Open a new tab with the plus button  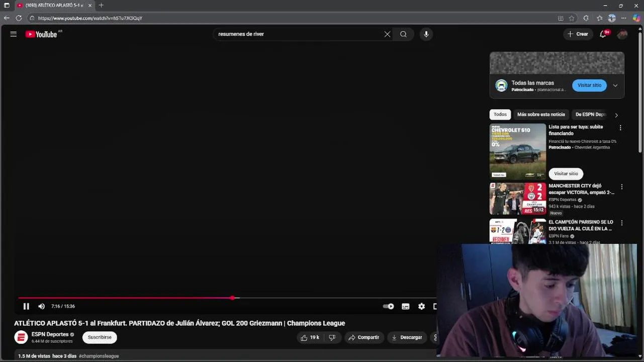click(101, 5)
